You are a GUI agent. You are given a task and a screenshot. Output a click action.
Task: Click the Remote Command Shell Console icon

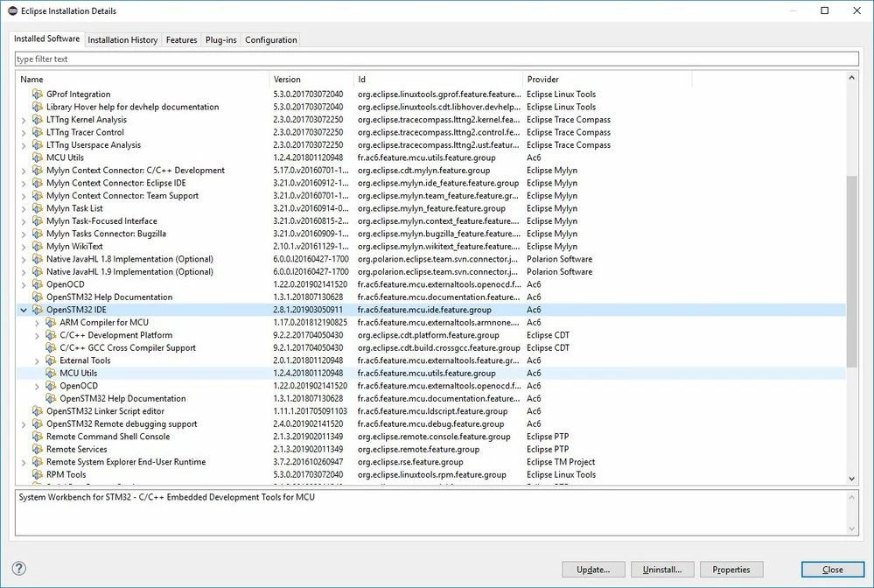[x=38, y=437]
